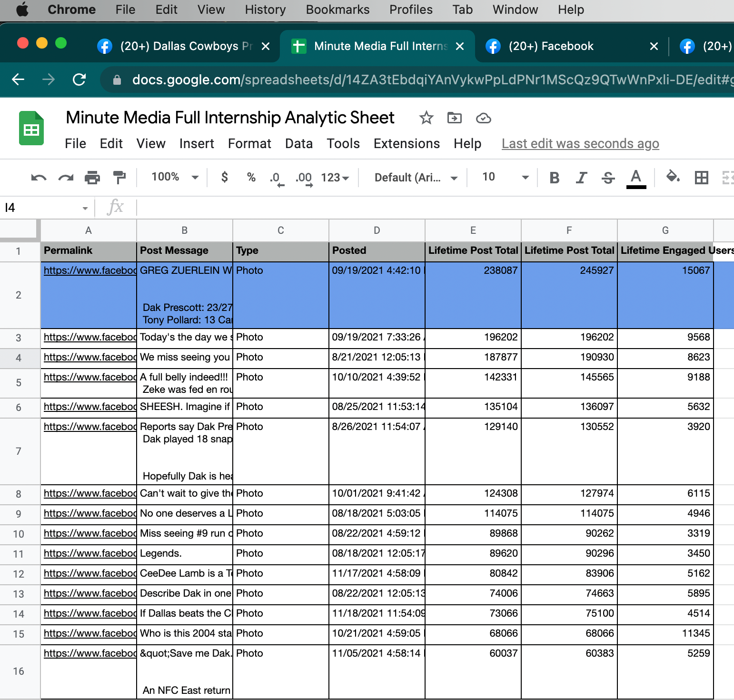This screenshot has height=700, width=734.
Task: Select the Paint format roller icon
Action: [119, 178]
